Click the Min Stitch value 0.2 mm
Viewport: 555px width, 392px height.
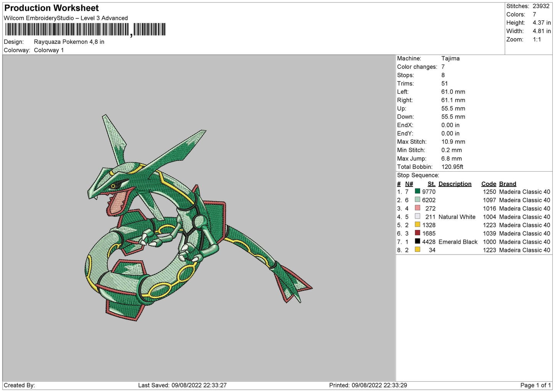click(452, 150)
